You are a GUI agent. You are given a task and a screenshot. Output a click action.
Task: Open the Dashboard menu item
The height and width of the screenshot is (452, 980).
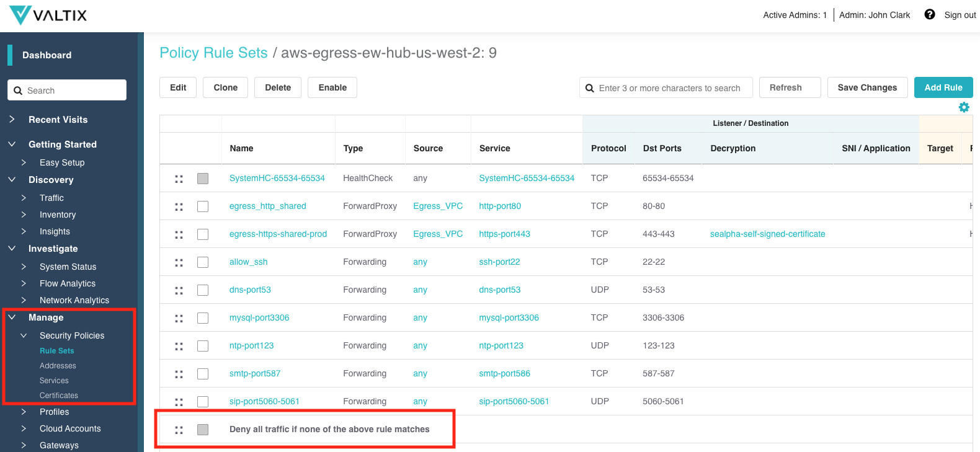[x=47, y=55]
